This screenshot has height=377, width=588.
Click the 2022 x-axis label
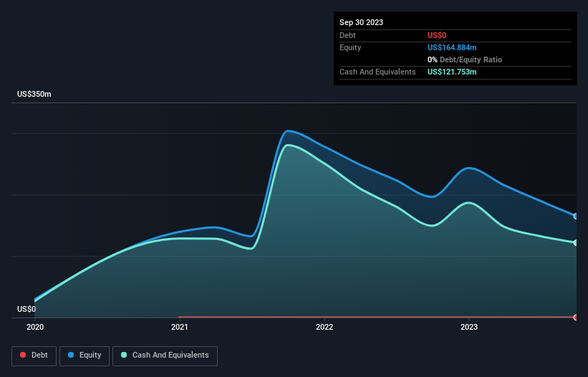324,327
